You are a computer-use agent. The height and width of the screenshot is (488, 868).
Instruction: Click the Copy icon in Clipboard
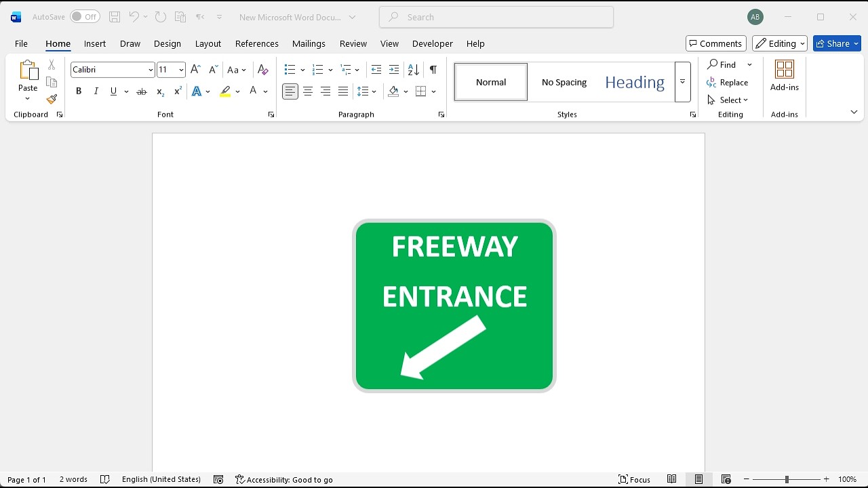52,82
